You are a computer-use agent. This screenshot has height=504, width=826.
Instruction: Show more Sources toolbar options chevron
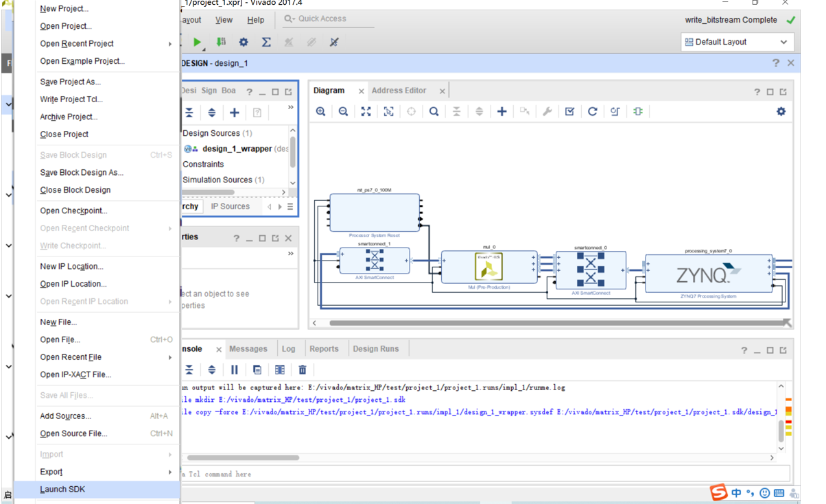tap(290, 108)
